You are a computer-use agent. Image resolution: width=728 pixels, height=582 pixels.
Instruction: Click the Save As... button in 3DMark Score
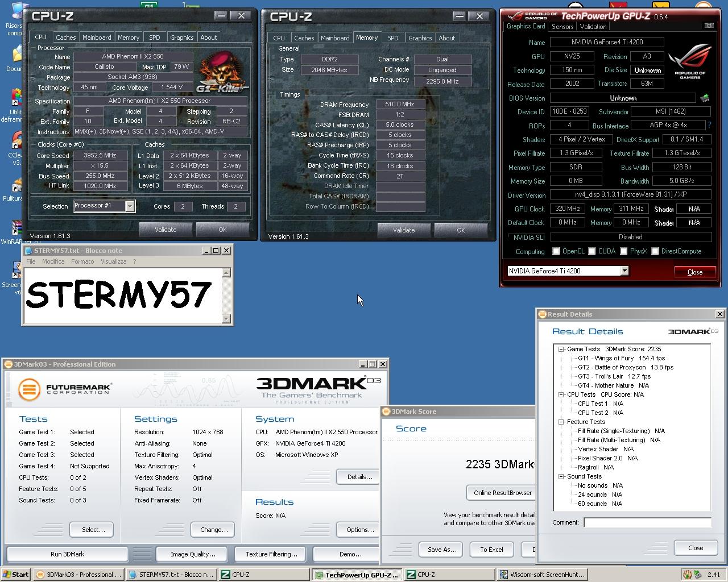click(441, 550)
